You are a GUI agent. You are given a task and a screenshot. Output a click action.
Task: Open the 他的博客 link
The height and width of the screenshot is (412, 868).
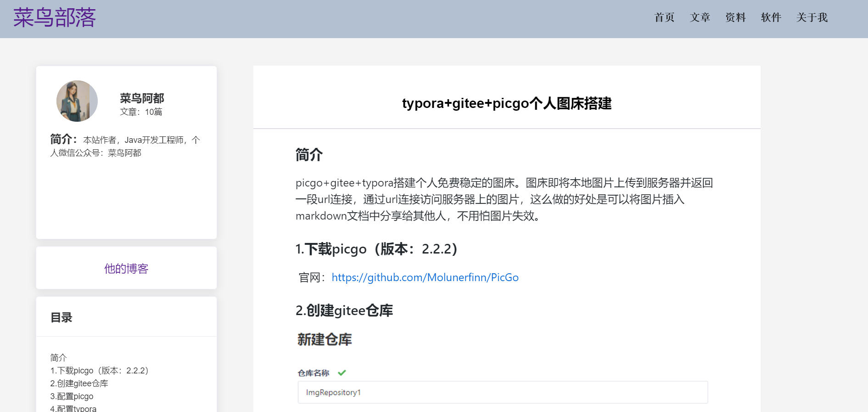(x=126, y=269)
